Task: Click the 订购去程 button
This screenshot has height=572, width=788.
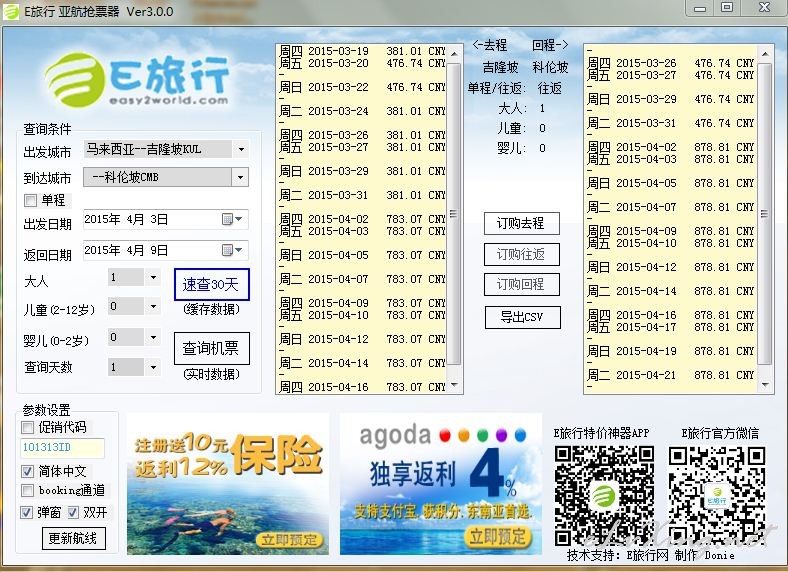Action: pyautogui.click(x=522, y=223)
